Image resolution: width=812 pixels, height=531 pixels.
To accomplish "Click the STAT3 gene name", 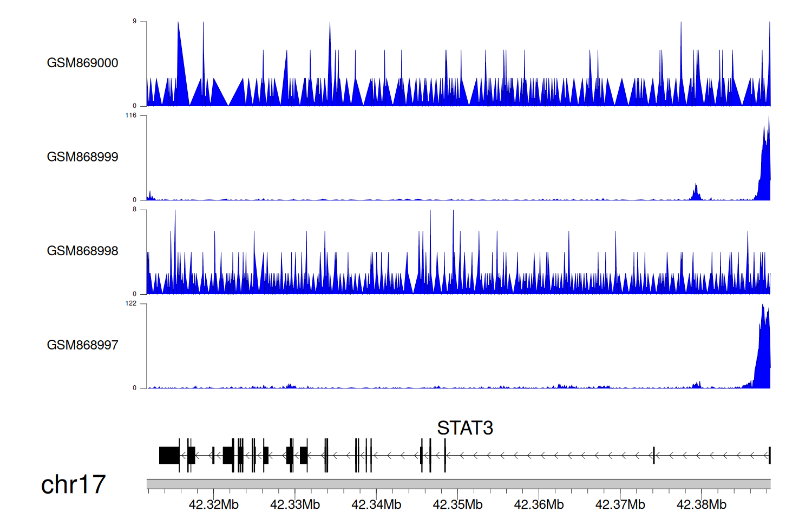I will tap(465, 428).
